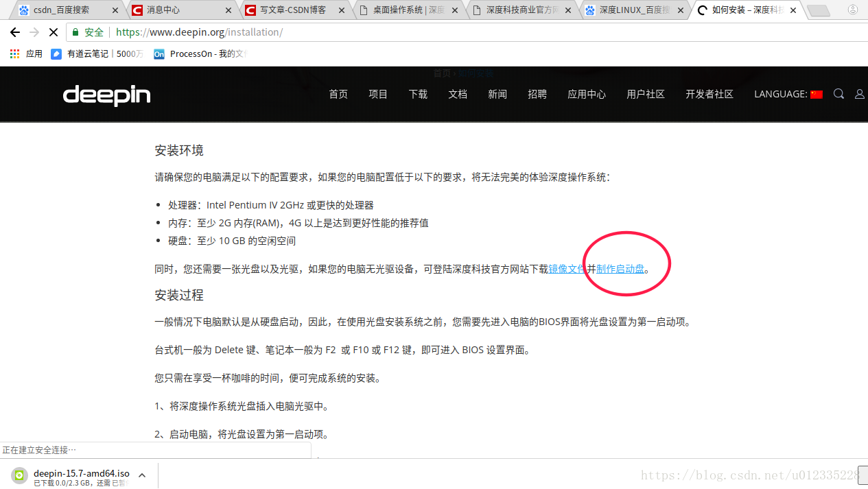Close the csdn_百度搜索 tab

(x=115, y=10)
